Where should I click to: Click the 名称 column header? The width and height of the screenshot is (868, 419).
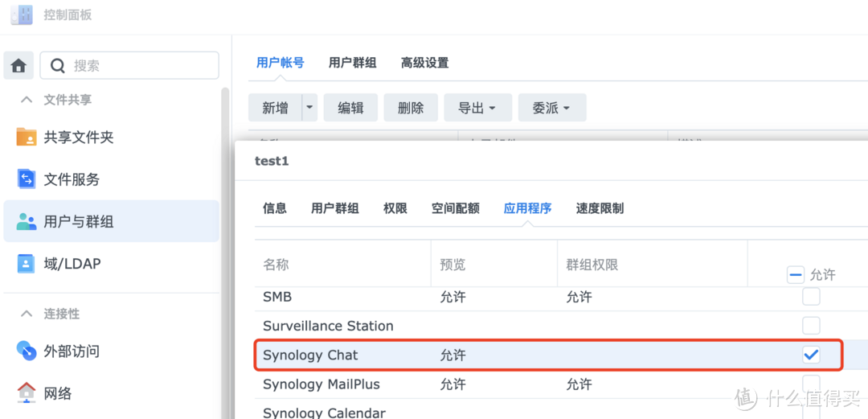point(276,265)
